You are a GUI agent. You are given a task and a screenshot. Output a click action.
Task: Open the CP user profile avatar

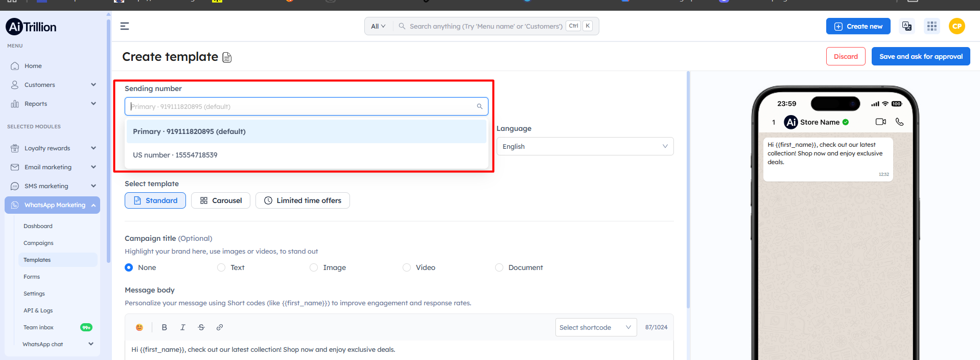957,26
